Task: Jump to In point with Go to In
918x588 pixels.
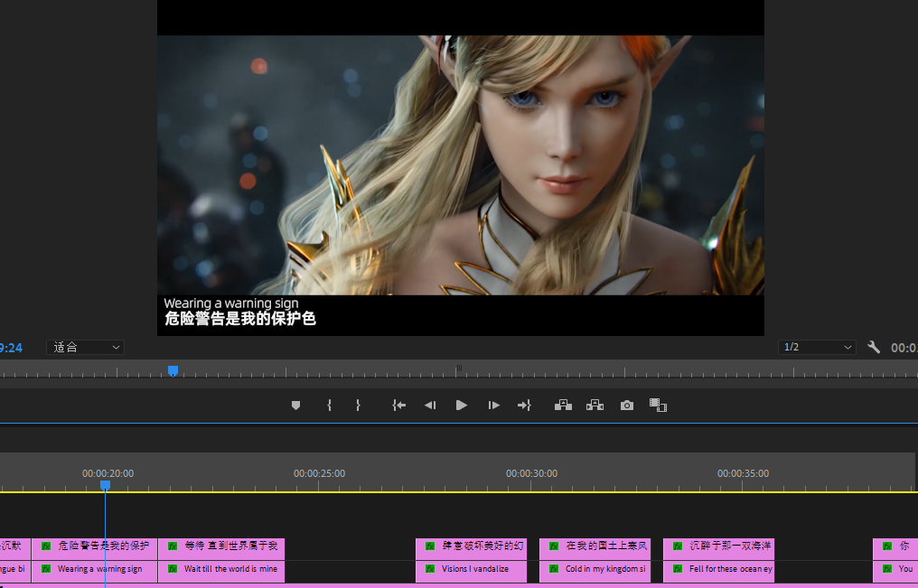Action: 398,406
